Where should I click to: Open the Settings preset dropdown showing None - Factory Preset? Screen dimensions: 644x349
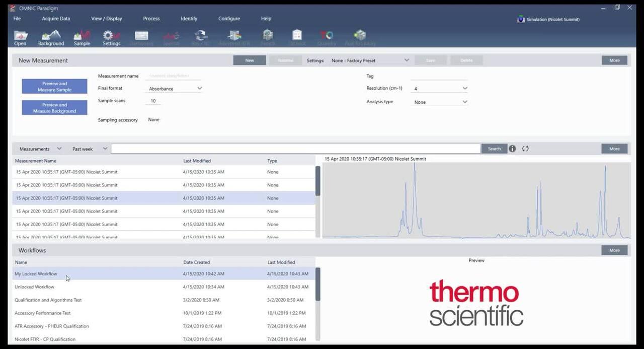click(x=370, y=60)
